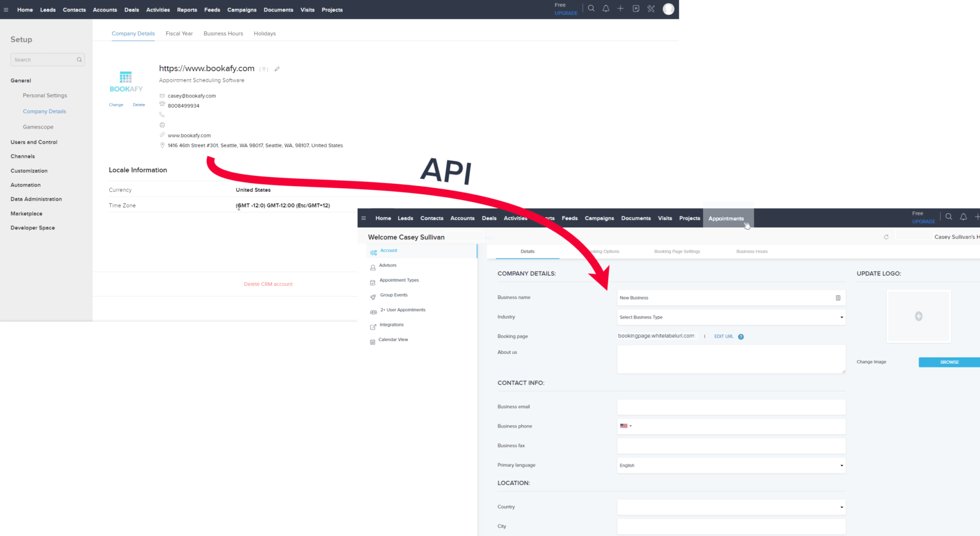
Task: Click UPGRADE in the Setup window top bar
Action: (x=566, y=13)
